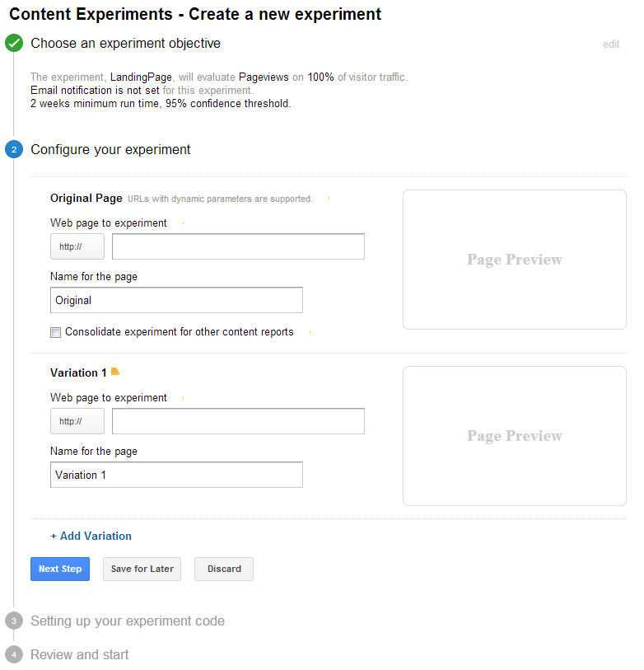644x670 pixels.
Task: Open the Original Page http:// protocol dropdown
Action: tap(77, 246)
